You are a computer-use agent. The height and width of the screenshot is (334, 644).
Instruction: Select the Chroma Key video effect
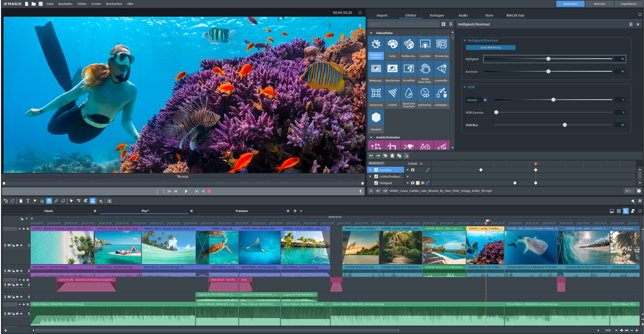tap(441, 47)
